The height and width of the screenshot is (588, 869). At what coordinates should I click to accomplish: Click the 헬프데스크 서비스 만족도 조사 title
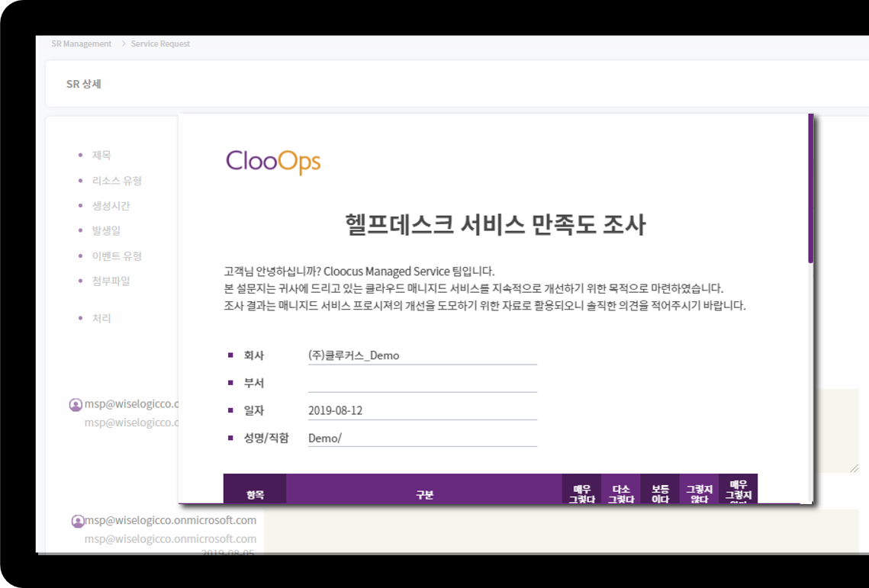coord(495,224)
